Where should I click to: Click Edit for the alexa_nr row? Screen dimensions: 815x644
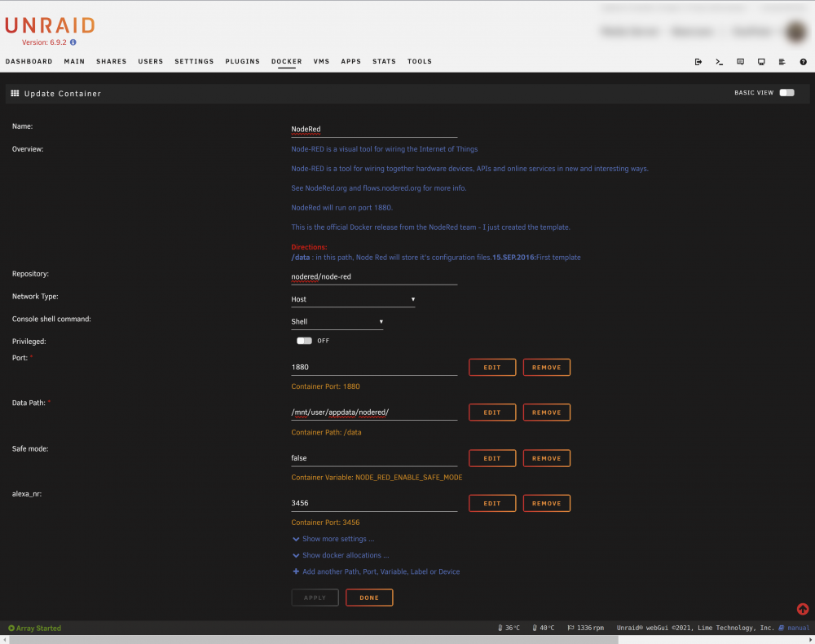(492, 504)
